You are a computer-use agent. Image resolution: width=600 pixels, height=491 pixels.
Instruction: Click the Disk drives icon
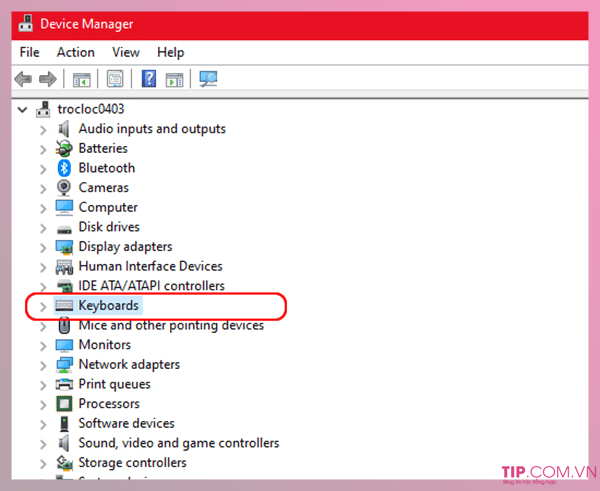pos(64,230)
